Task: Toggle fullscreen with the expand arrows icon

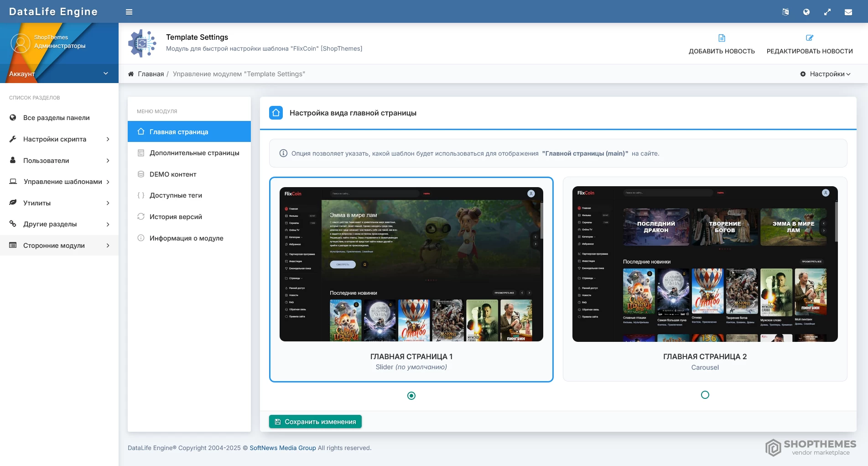Action: [x=827, y=12]
